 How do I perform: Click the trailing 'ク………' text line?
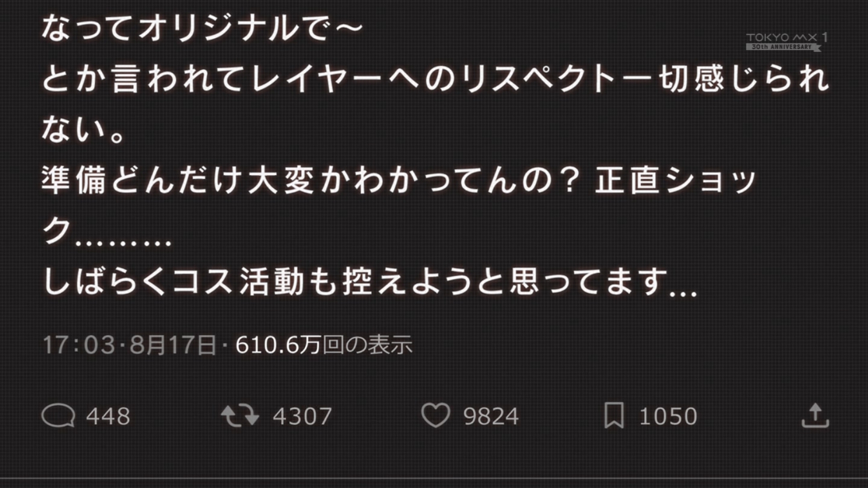[x=107, y=231]
